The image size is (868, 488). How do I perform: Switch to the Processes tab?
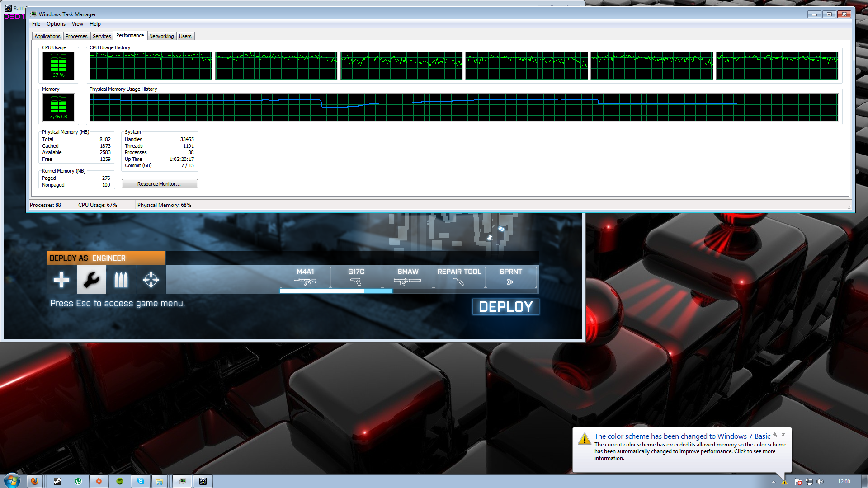(x=76, y=36)
